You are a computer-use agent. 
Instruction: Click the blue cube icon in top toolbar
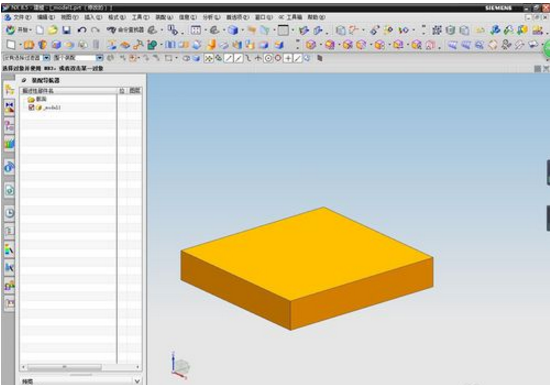pyautogui.click(x=233, y=30)
